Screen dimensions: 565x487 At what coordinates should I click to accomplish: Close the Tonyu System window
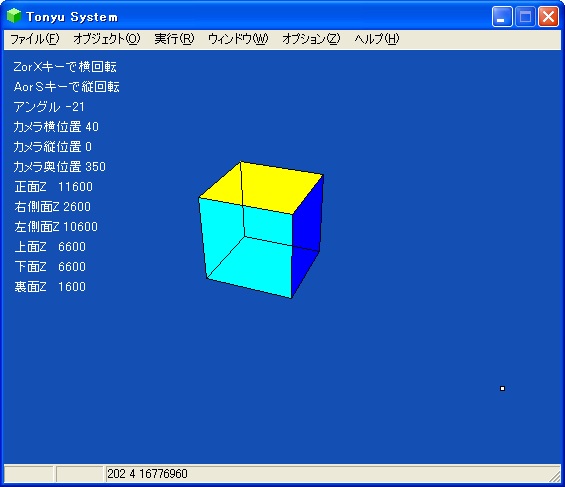coord(548,17)
